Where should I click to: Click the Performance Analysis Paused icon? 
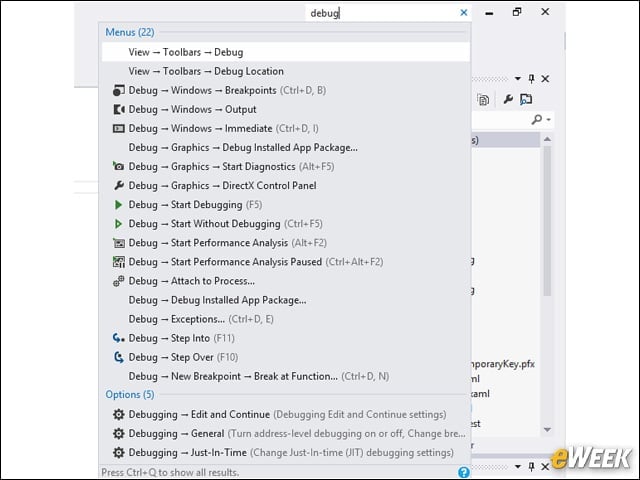click(x=118, y=262)
